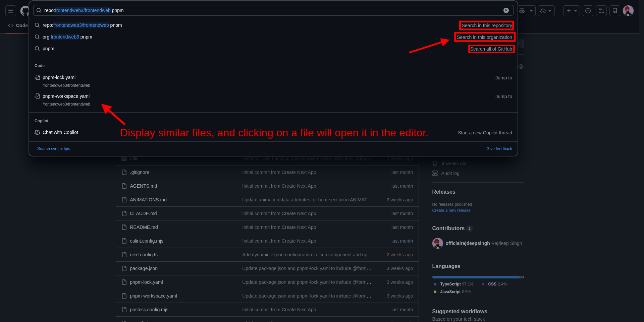This screenshot has width=644, height=322.
Task: Open next.config.ts in the file list
Action: click(x=144, y=255)
